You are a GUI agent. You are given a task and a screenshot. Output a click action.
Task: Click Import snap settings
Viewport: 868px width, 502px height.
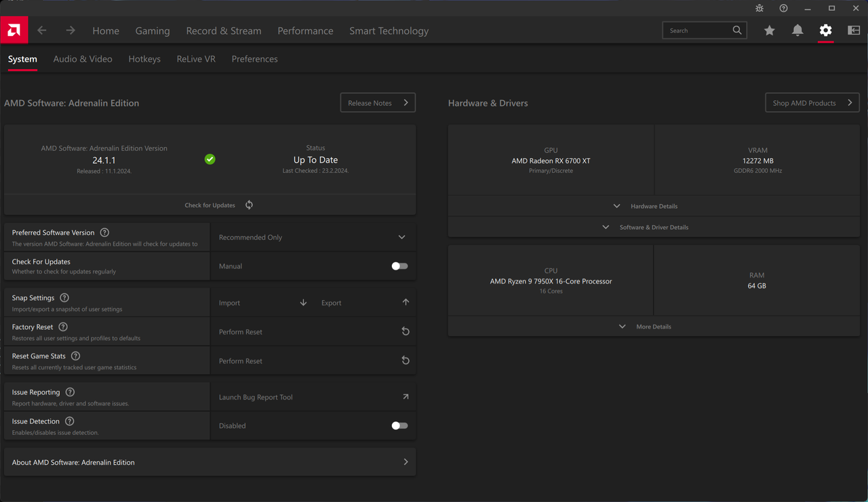click(229, 303)
